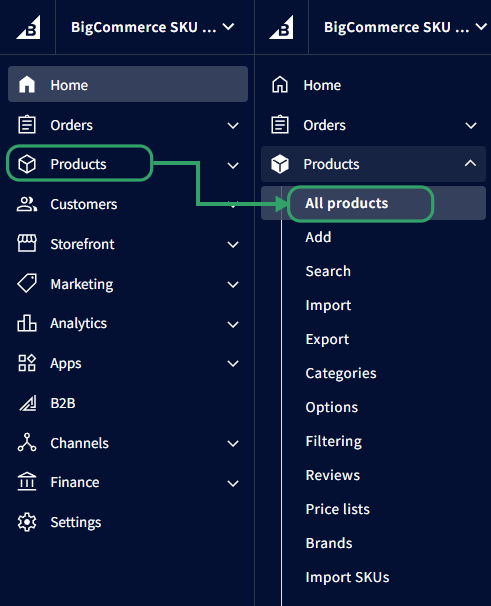491x606 pixels.
Task: Click the store name text in the left header
Action: click(x=143, y=27)
